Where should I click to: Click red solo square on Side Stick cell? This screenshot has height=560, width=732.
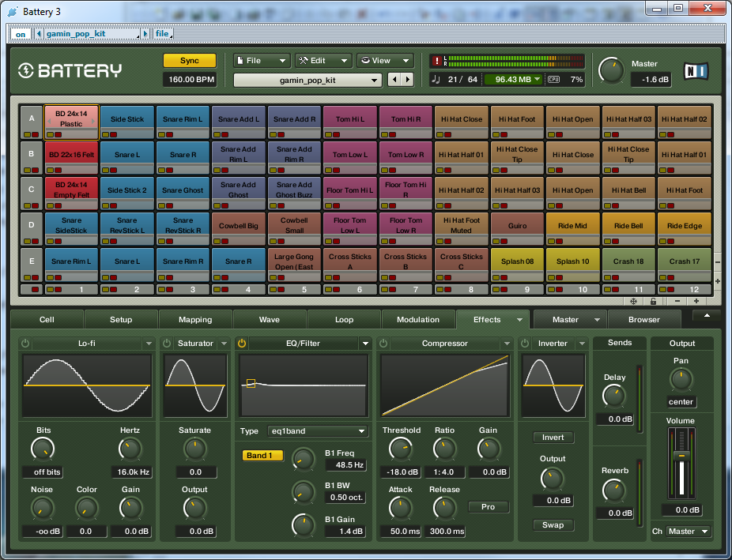(114, 135)
